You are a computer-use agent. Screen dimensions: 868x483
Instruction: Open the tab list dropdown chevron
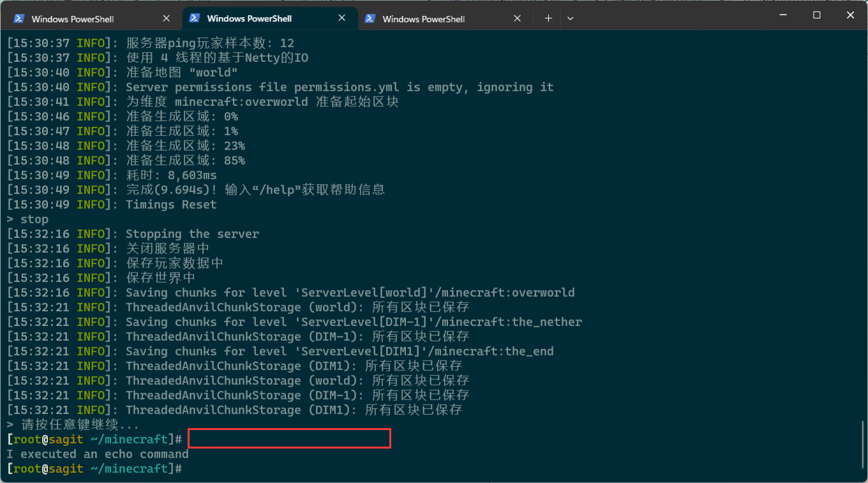point(569,19)
